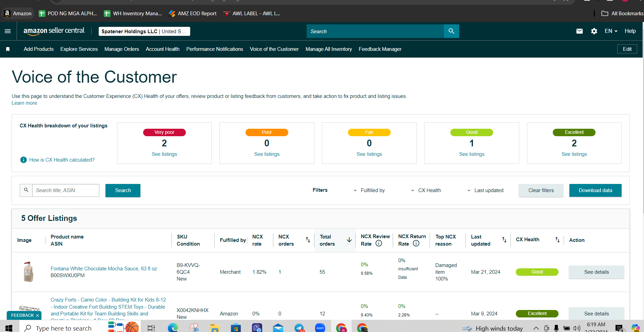
Task: Click the NCX Return Rate info icon
Action: 416,243
